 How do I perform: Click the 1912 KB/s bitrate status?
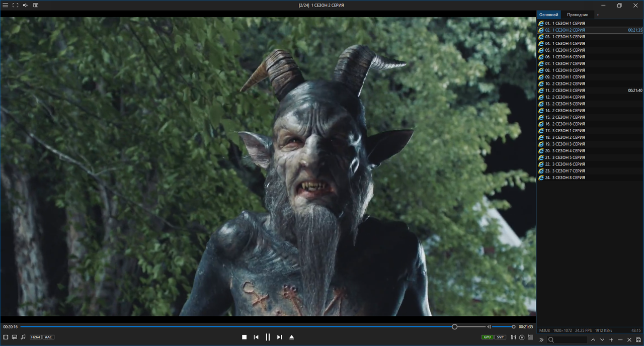(x=604, y=330)
